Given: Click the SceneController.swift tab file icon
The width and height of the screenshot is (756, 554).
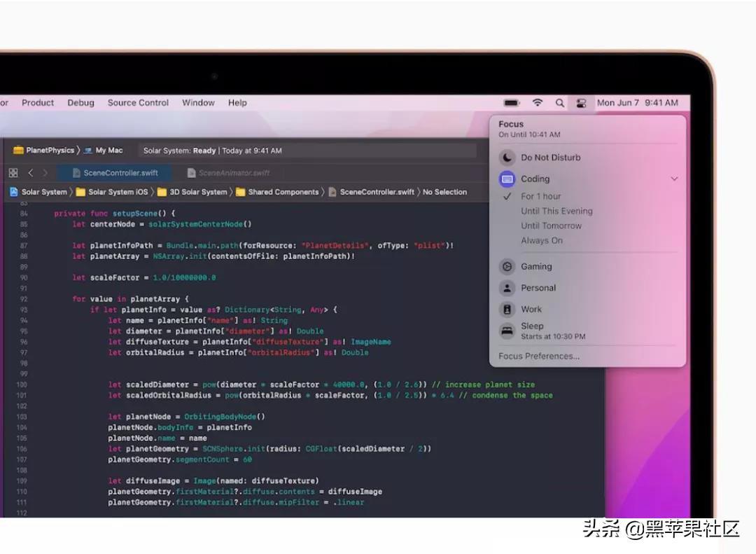Looking at the screenshot, I should coord(76,173).
